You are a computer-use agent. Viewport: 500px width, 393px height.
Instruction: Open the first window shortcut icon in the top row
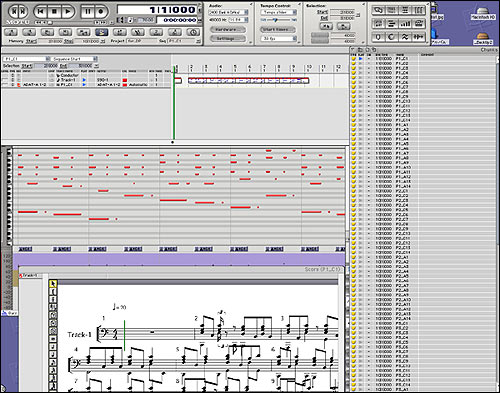point(378,10)
